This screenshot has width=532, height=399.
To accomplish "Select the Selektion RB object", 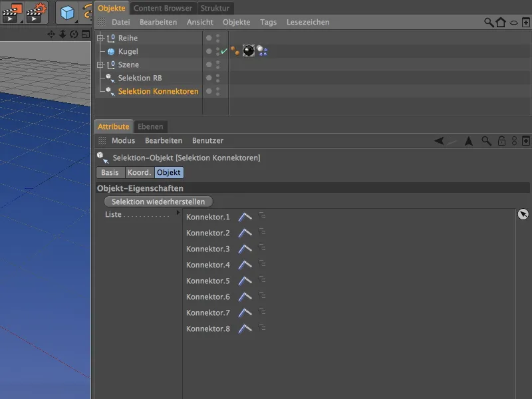I will pos(140,78).
